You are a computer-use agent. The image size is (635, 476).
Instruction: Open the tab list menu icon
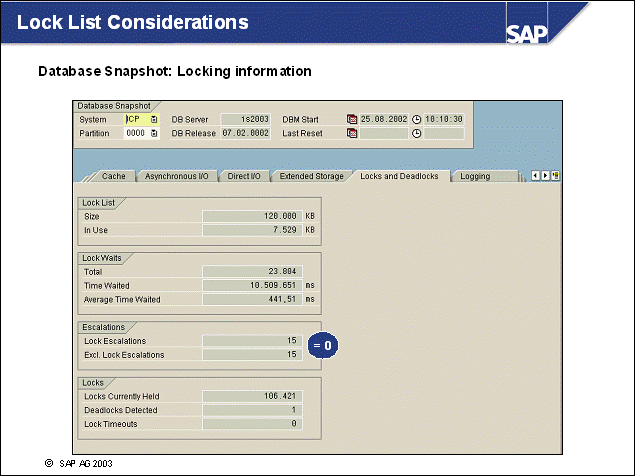(x=555, y=176)
